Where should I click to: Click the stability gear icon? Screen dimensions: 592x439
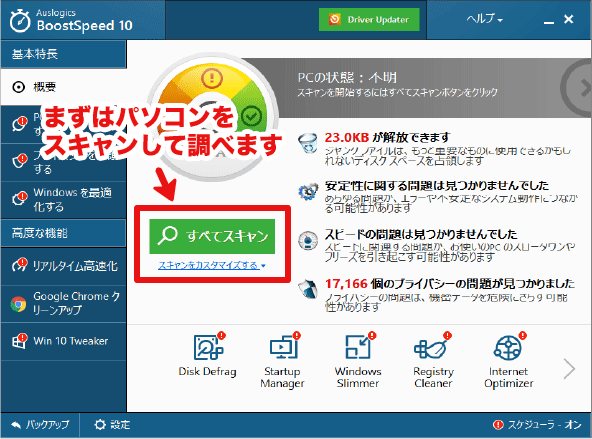308,192
